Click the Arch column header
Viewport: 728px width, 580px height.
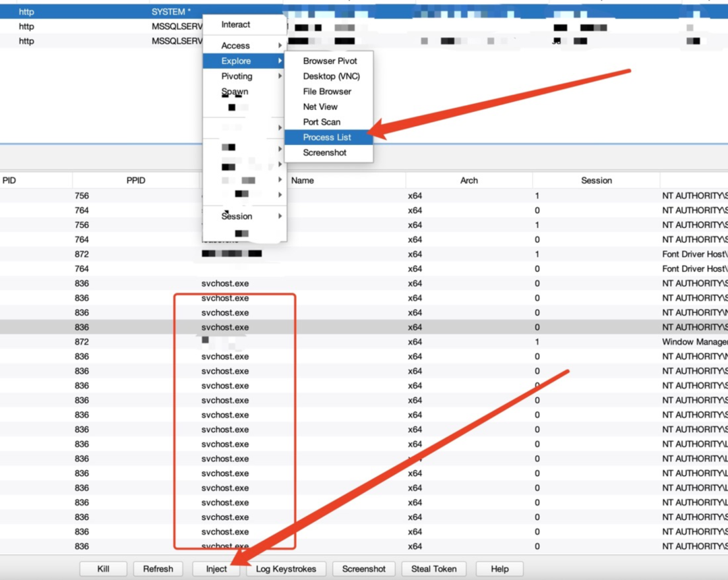click(469, 181)
